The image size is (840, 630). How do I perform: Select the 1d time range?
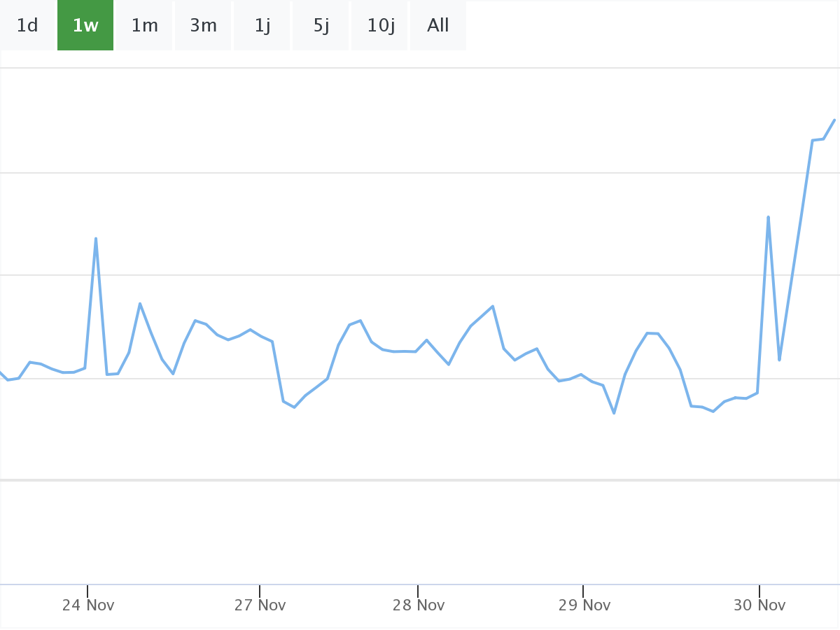pos(27,26)
